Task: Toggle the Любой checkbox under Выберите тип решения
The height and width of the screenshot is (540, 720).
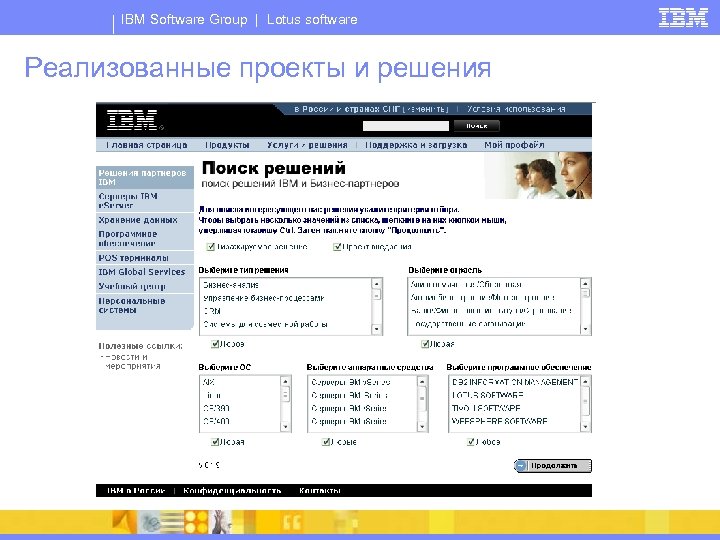Action: [214, 344]
